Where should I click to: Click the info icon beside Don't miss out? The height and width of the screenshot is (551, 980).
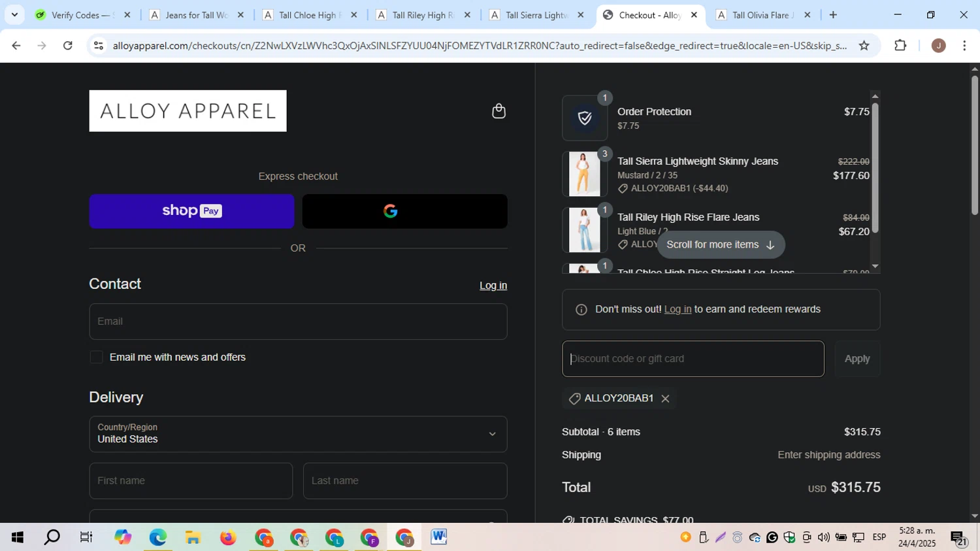coord(581,310)
